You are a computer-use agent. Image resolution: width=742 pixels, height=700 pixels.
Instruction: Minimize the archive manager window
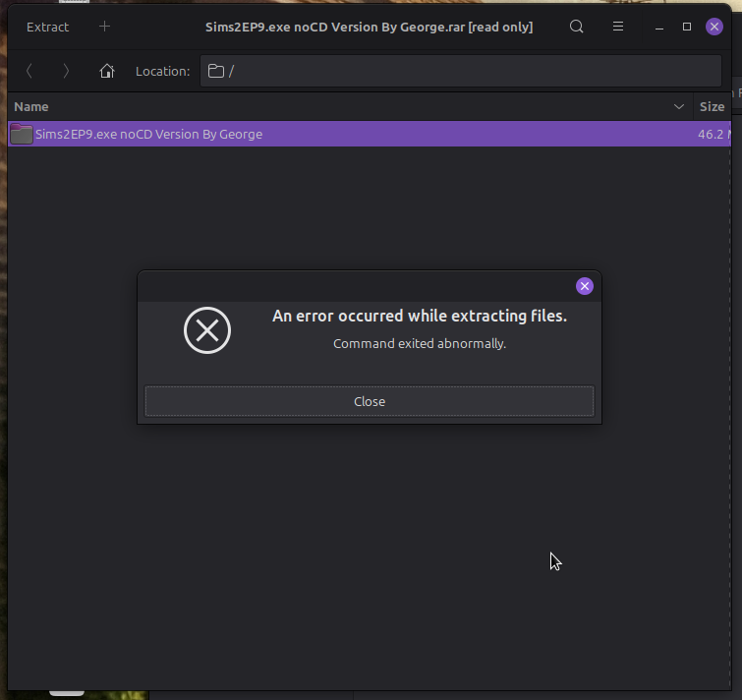click(x=659, y=27)
